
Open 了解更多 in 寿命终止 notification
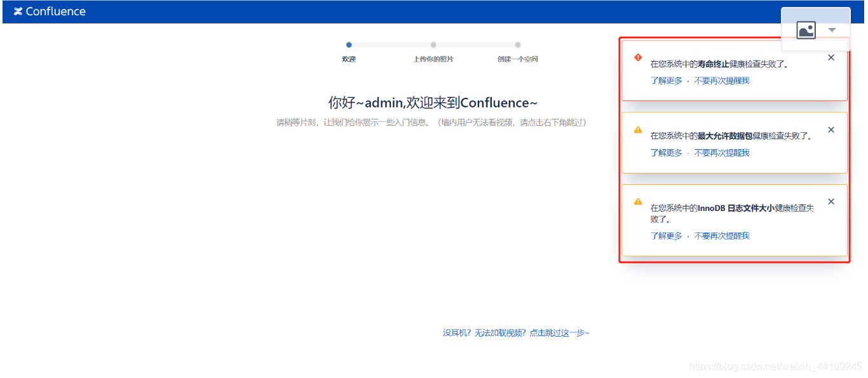[666, 81]
